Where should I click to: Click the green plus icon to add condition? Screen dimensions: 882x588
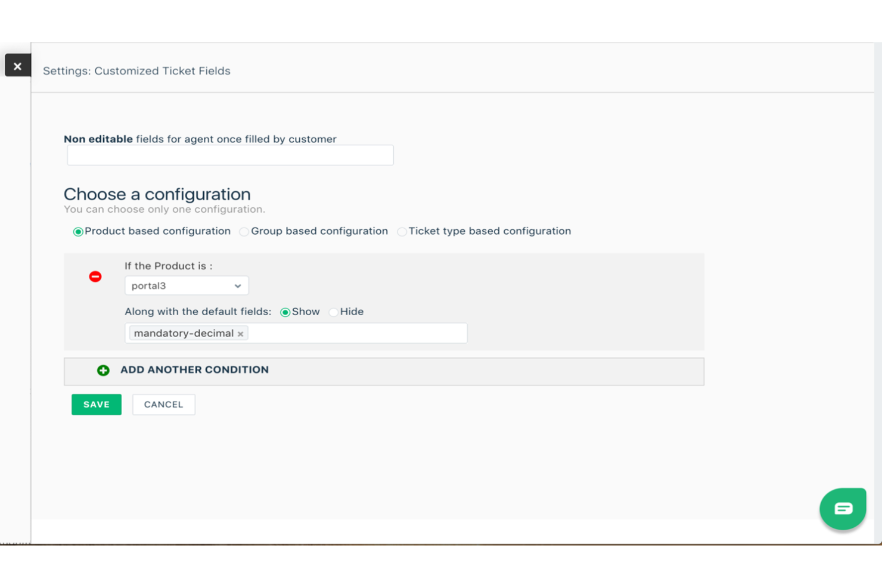click(103, 370)
